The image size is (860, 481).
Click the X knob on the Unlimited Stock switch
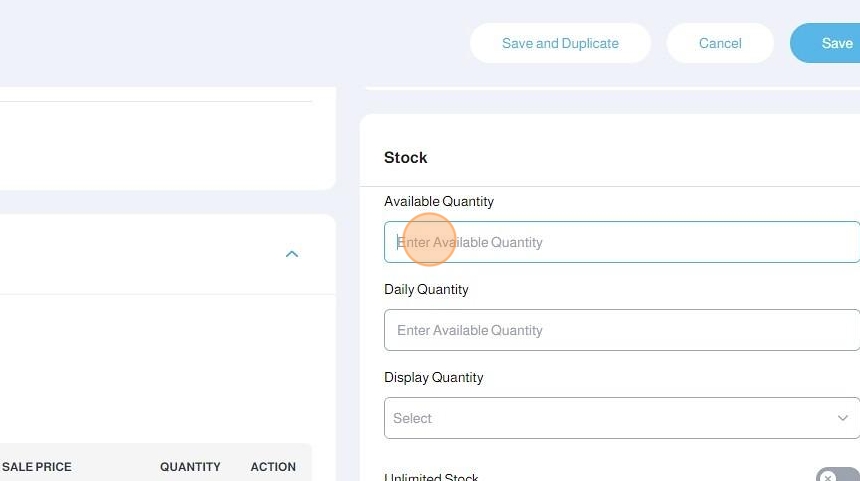pyautogui.click(x=828, y=478)
